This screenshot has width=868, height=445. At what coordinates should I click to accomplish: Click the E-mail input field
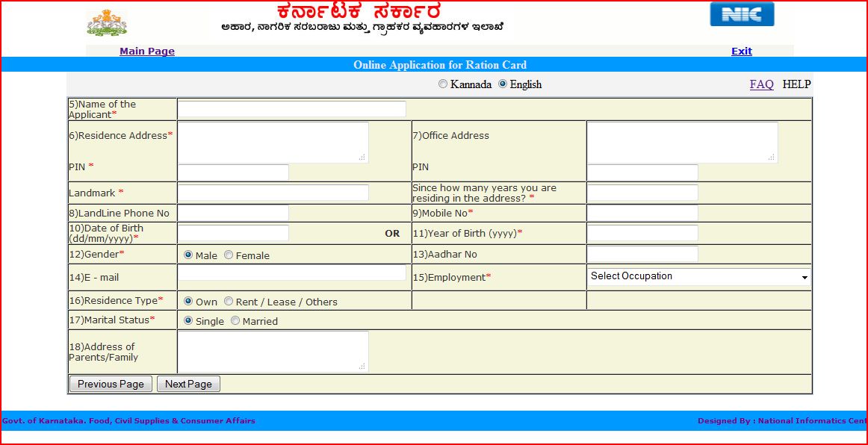point(291,273)
